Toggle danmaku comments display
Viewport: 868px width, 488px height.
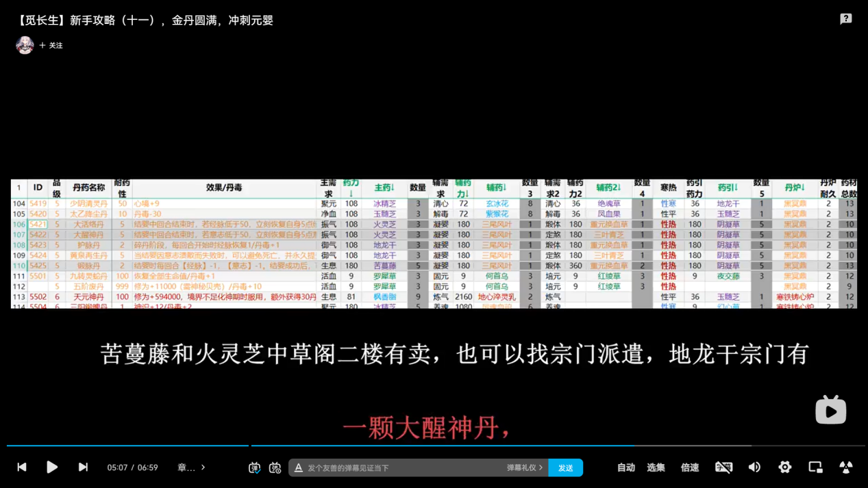254,467
